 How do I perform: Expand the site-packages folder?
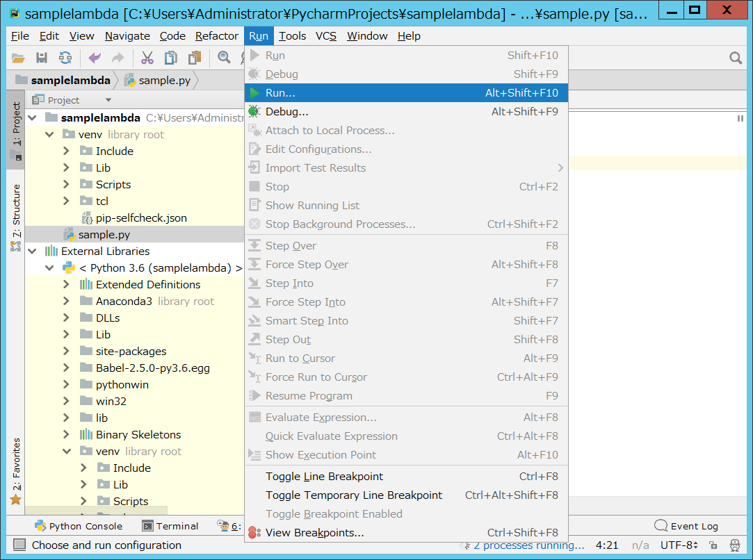(65, 351)
